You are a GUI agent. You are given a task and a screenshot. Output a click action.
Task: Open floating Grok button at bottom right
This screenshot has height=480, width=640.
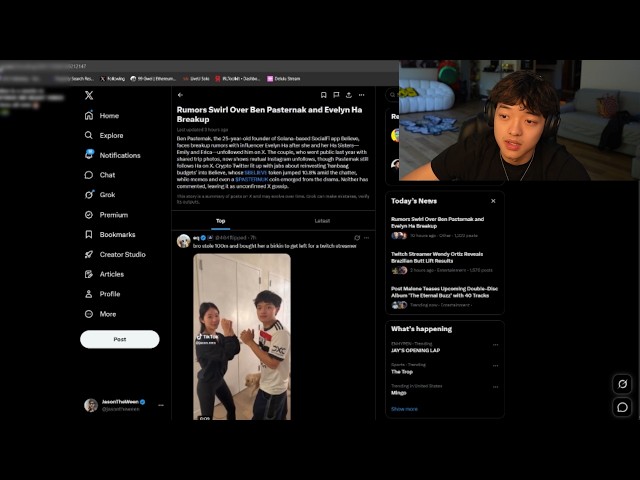(x=622, y=384)
